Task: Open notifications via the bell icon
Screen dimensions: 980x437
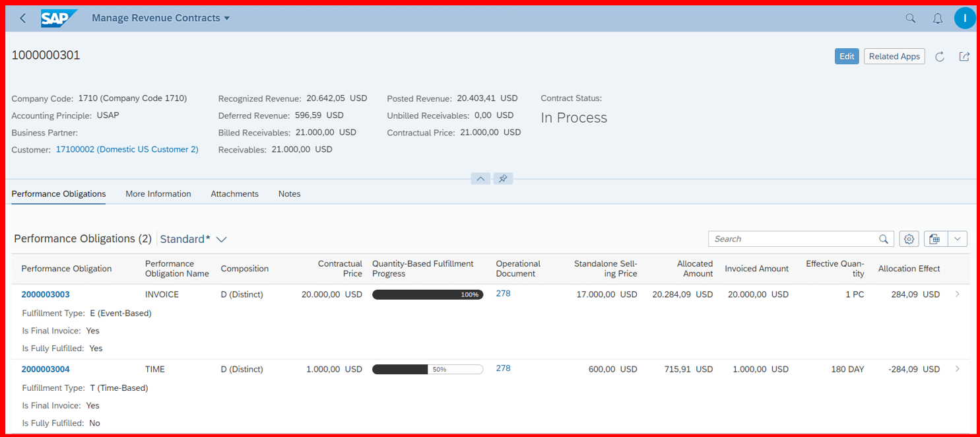Action: [937, 18]
